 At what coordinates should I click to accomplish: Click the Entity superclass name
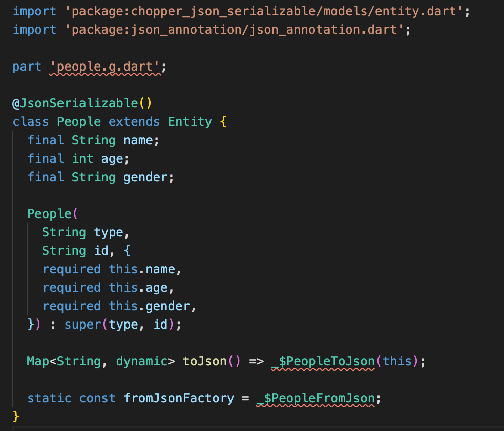pos(190,122)
